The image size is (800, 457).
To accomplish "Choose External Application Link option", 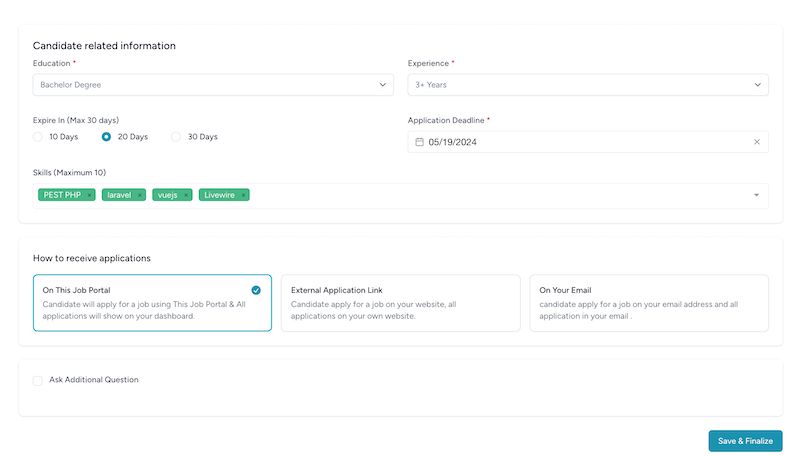I will (401, 303).
